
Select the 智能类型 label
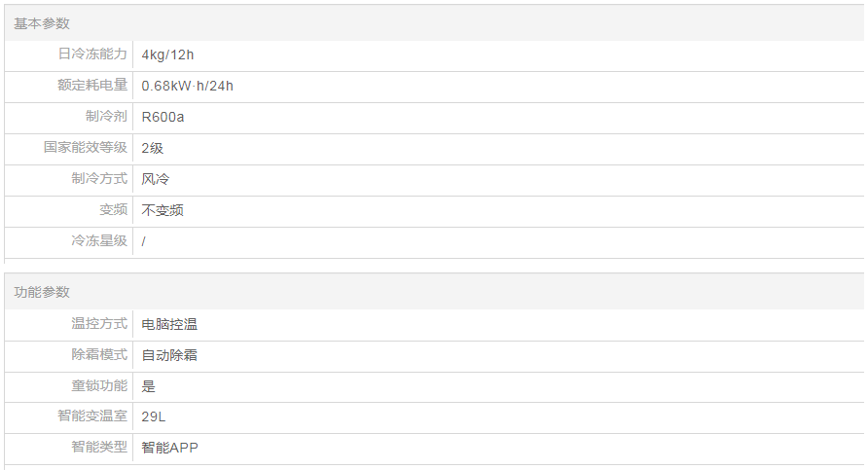99,448
